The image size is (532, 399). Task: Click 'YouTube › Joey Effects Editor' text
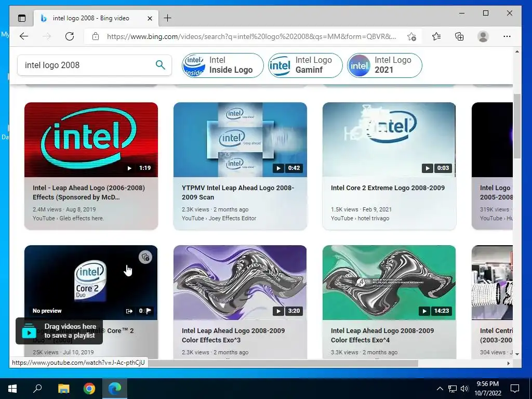click(x=219, y=219)
